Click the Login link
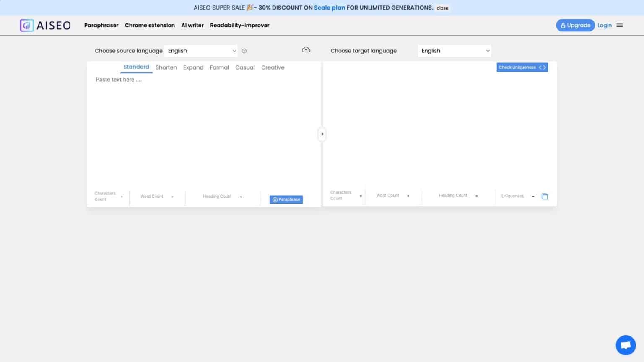Viewport: 644px width, 362px height. tap(605, 25)
